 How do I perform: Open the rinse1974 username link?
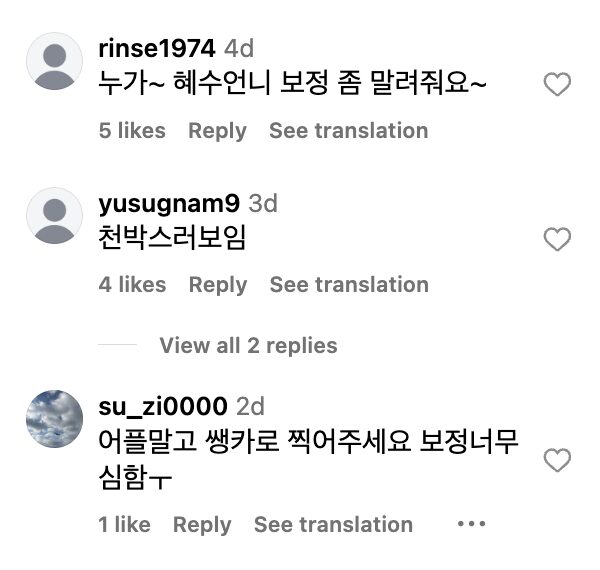(x=158, y=48)
